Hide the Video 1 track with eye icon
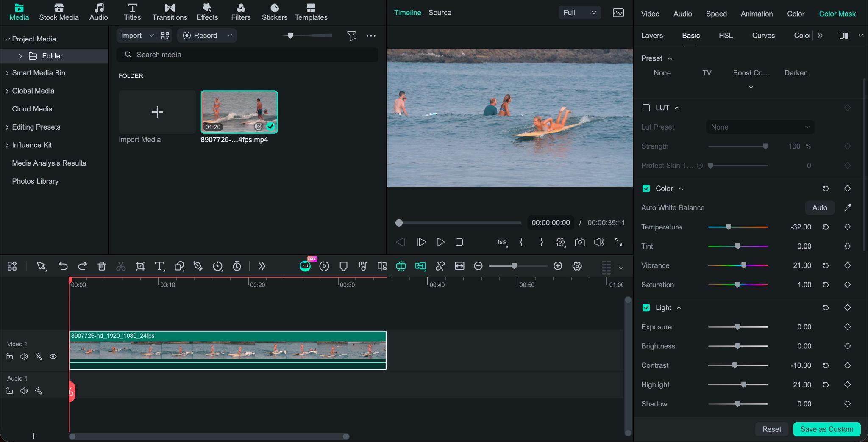Viewport: 868px width, 442px height. pos(53,356)
